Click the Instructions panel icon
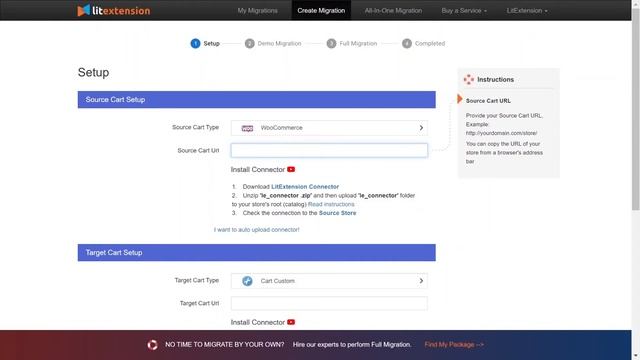This screenshot has height=360, width=640. pos(469,80)
